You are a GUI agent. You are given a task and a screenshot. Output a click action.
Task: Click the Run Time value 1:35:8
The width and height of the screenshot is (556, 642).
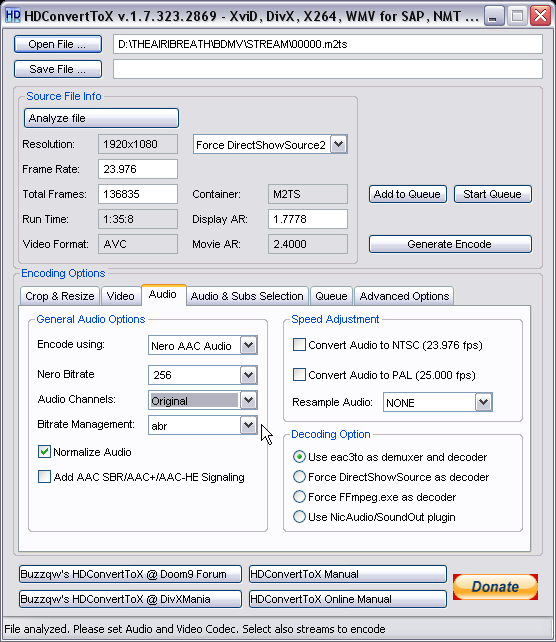coord(138,219)
